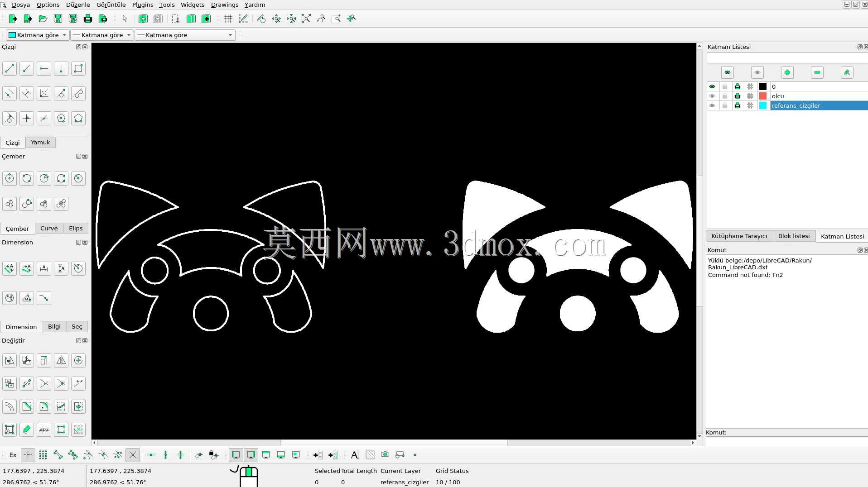The height and width of the screenshot is (487, 868).
Task: Select the Window Zoom magnifier tool
Action: [x=336, y=19]
